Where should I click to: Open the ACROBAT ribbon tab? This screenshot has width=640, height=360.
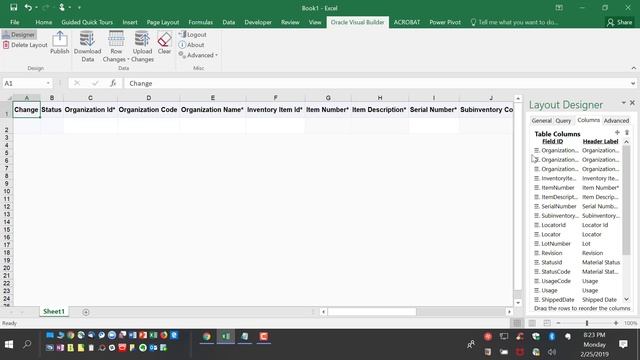pyautogui.click(x=407, y=22)
